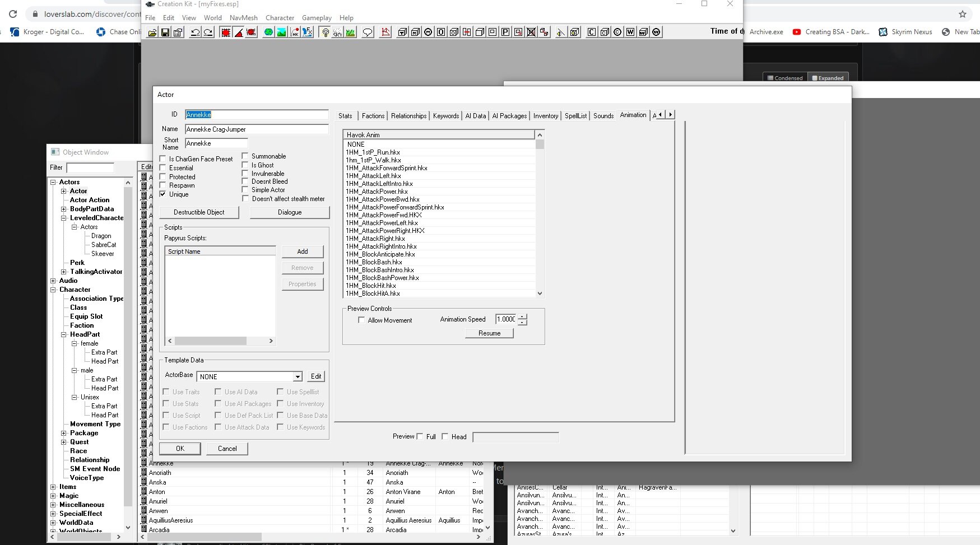The height and width of the screenshot is (545, 980).
Task: Click the boxed P toolbar icon
Action: tap(505, 32)
